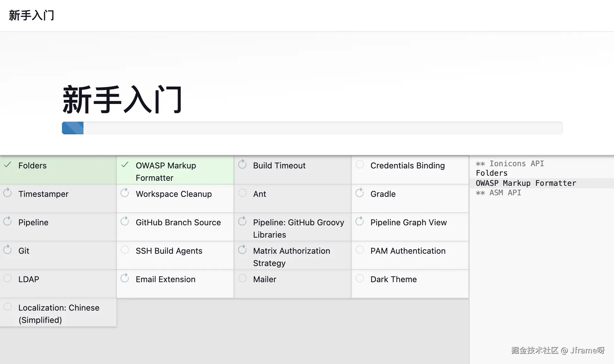Select the OWASP Markup Formatter log line

tap(526, 183)
